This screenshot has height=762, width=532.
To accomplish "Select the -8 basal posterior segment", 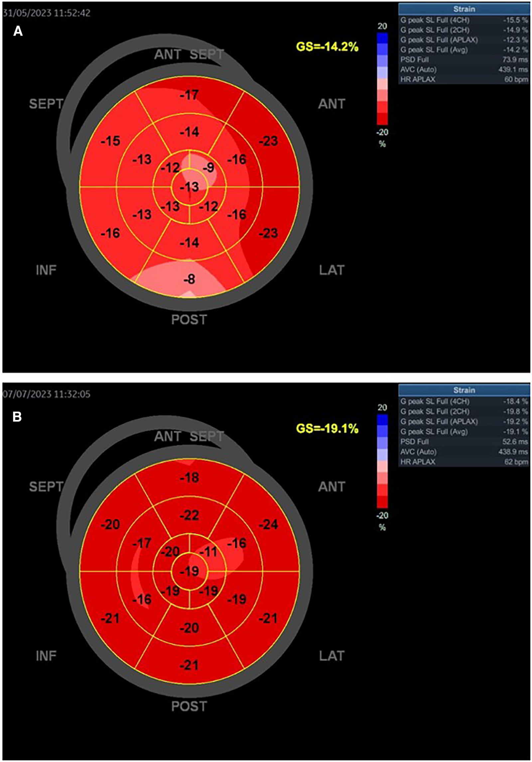I will pyautogui.click(x=189, y=279).
